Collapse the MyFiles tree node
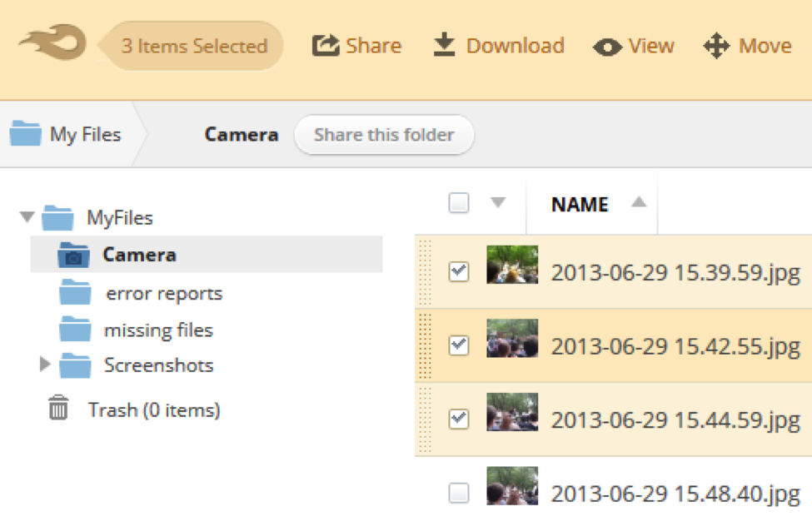 click(x=27, y=217)
